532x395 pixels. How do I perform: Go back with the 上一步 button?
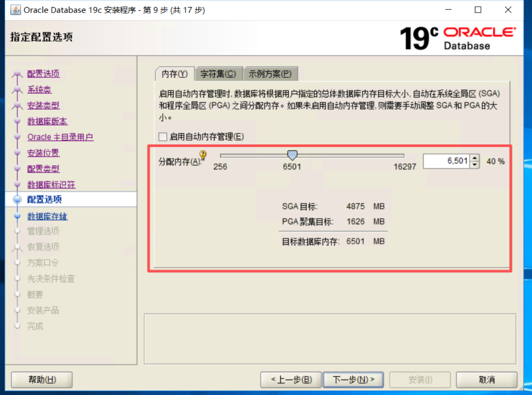291,380
